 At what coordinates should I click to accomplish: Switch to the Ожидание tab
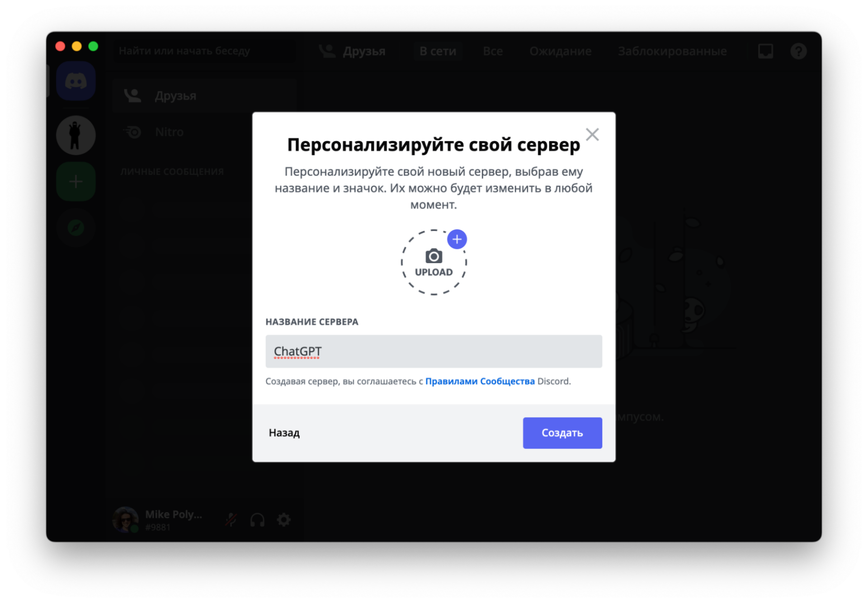click(560, 51)
